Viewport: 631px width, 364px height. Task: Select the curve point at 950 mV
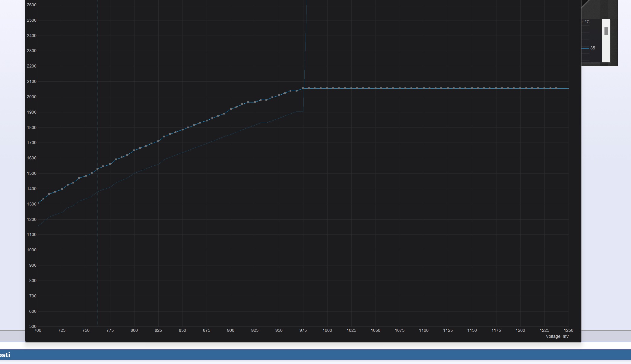[x=279, y=95]
